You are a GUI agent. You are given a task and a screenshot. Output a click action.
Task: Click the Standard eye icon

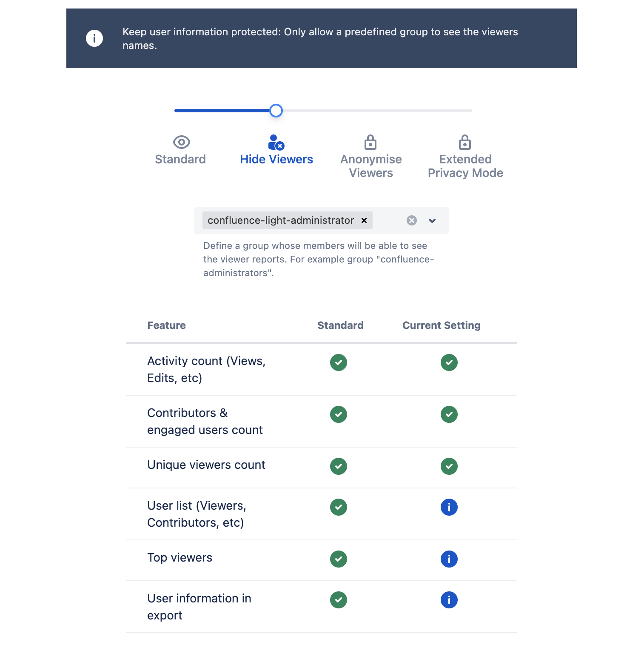coord(182,142)
